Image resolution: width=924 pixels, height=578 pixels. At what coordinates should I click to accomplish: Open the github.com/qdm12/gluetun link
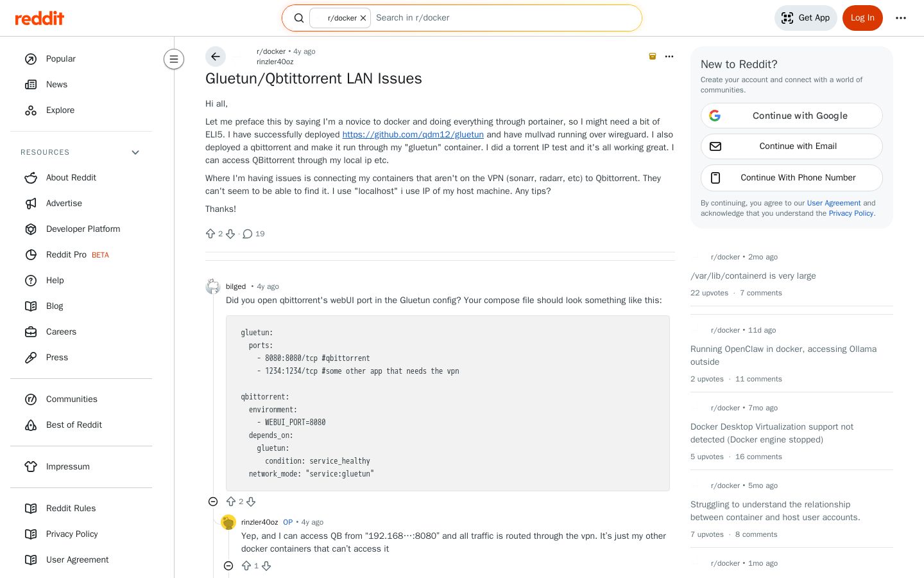click(x=413, y=134)
